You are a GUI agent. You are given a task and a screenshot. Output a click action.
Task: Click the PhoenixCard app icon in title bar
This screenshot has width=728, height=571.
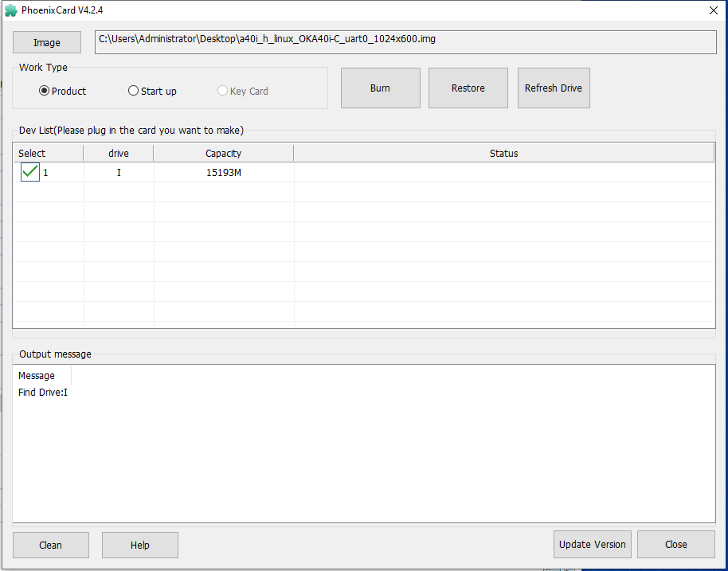10,10
